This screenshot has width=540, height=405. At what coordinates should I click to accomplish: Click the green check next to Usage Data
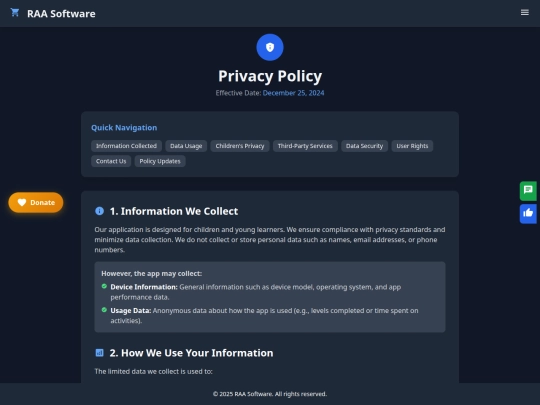coord(104,310)
